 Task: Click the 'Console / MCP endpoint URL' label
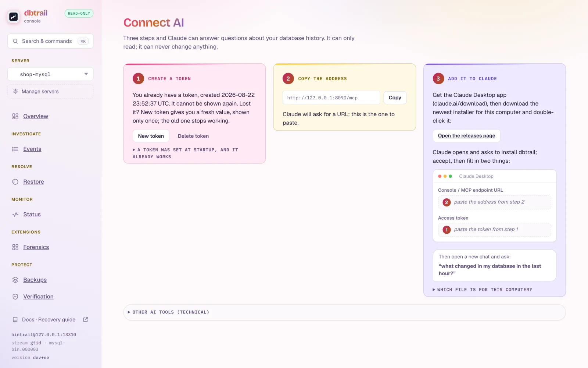pos(470,190)
